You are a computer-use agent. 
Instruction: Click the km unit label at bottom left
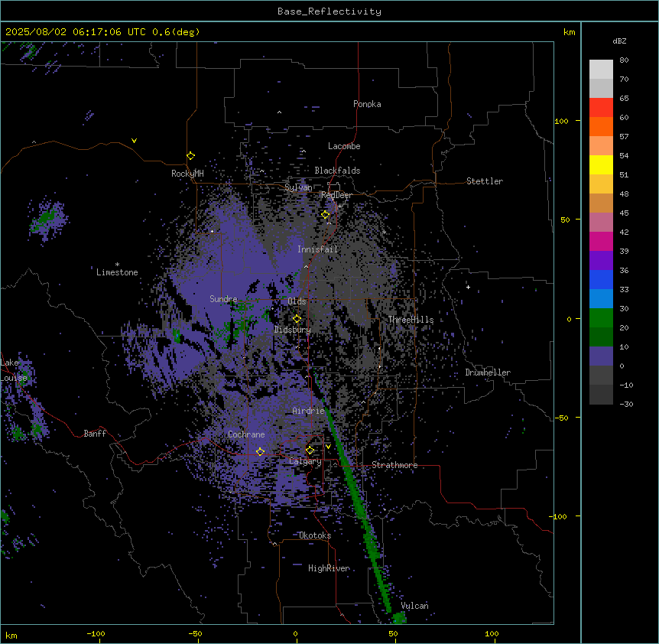[x=11, y=635]
